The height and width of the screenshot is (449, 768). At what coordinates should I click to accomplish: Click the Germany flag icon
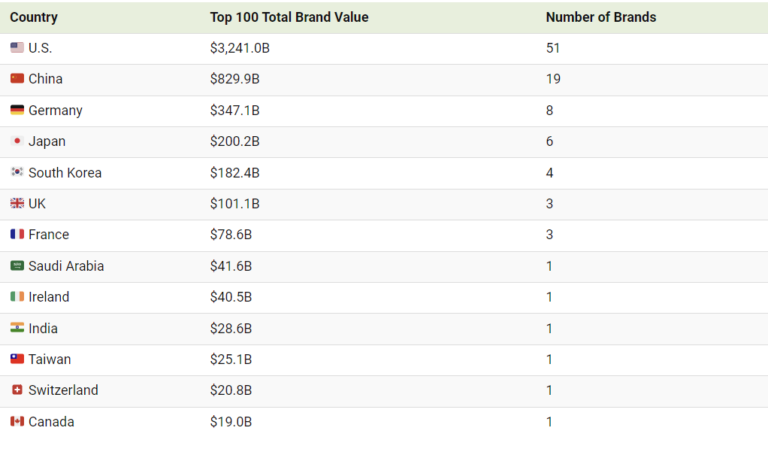17,110
